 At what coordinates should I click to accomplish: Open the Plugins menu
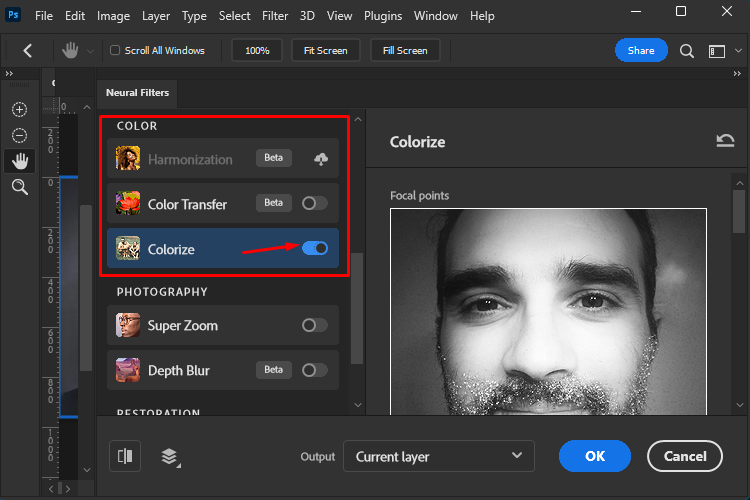[383, 16]
